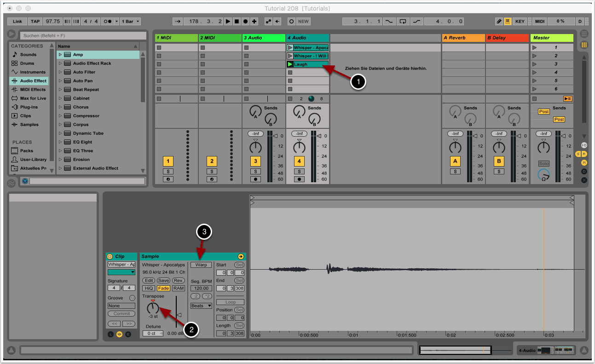Image resolution: width=595 pixels, height=364 pixels.
Task: Click the Transpose knob in Sample box
Action: pyautogui.click(x=153, y=308)
